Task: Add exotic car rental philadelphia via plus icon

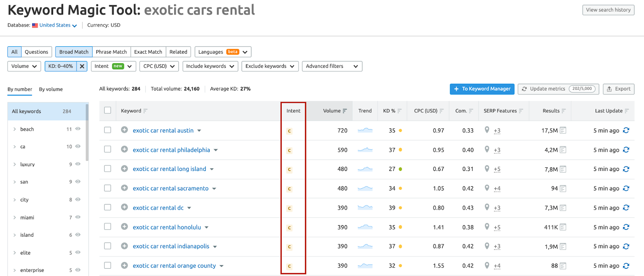Action: (x=124, y=149)
